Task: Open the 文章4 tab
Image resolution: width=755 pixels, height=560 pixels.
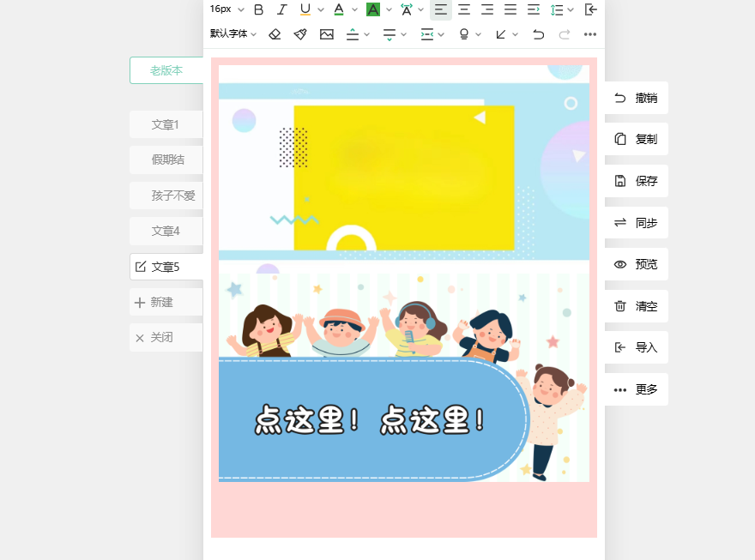Action: coord(166,231)
